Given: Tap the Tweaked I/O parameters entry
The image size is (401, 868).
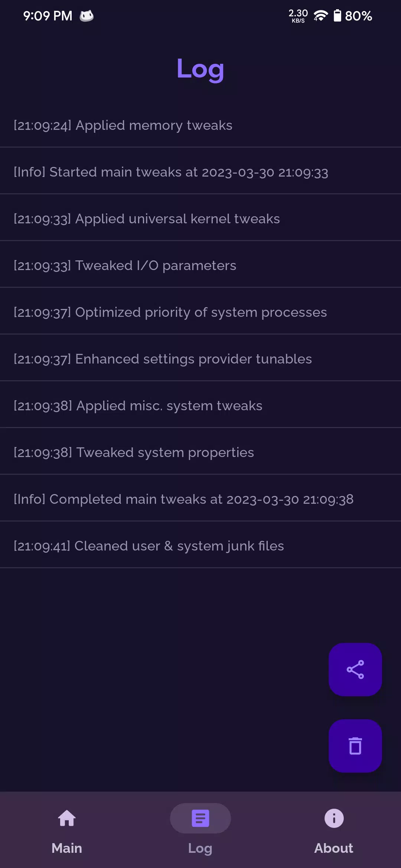Looking at the screenshot, I should (200, 266).
